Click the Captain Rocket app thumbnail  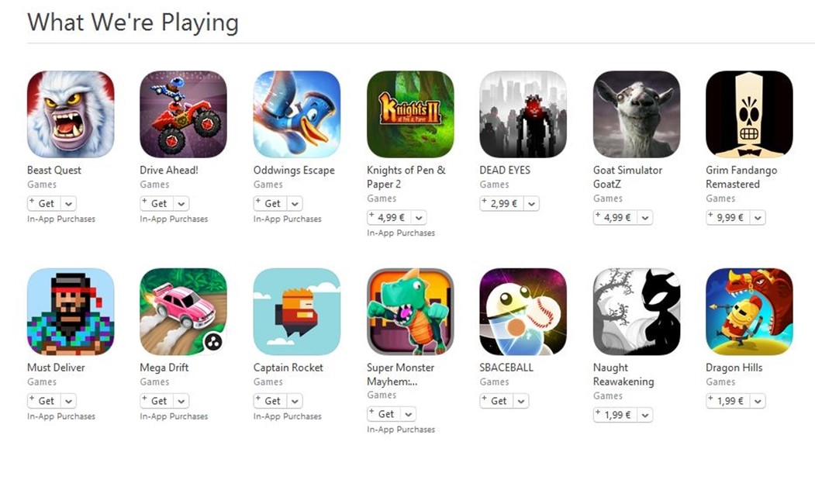click(297, 312)
